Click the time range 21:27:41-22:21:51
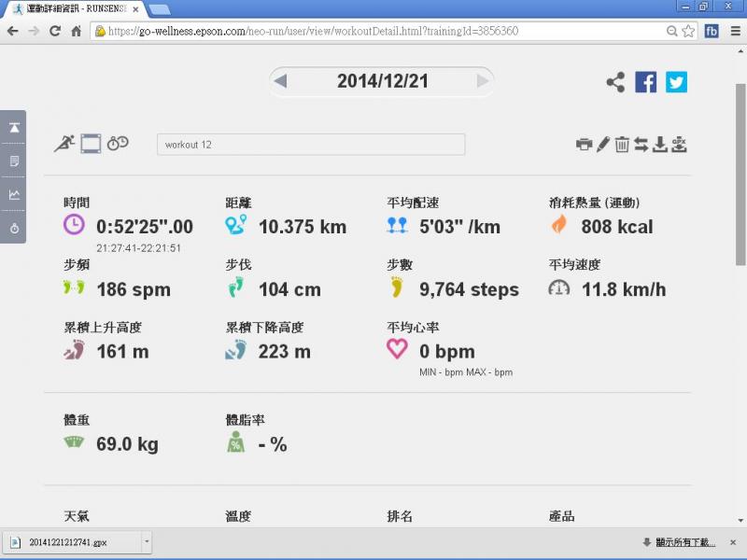The height and width of the screenshot is (560, 747). [138, 248]
